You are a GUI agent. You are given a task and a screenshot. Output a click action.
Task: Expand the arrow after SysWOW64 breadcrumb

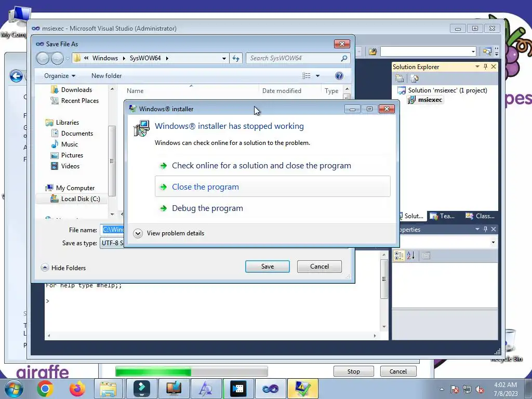click(167, 58)
